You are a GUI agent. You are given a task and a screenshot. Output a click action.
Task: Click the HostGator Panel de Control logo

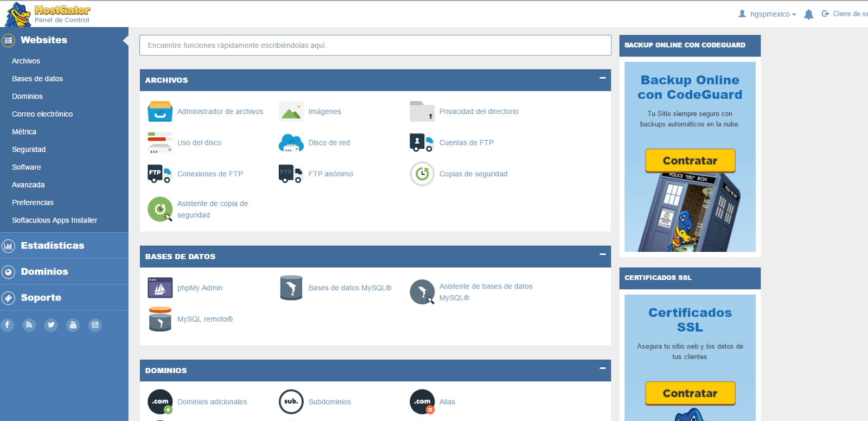click(48, 14)
